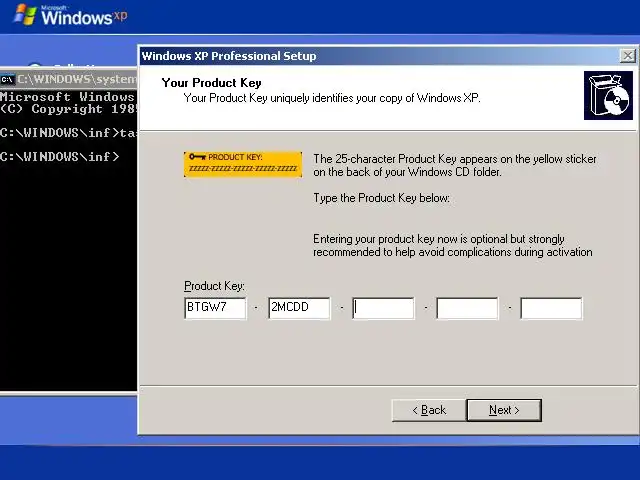This screenshot has height=480, width=640.
Task: Focus the fifth product key field
Action: click(x=551, y=308)
